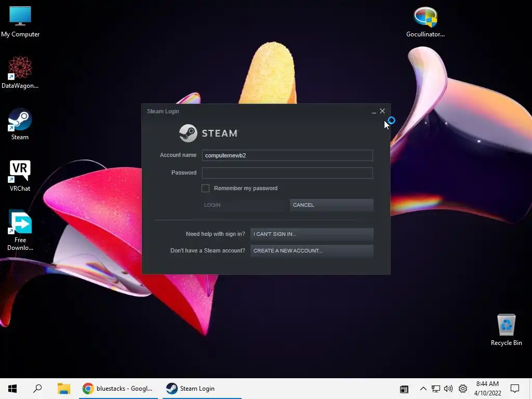This screenshot has height=399, width=532.
Task: Open the My Computer desktop icon
Action: (x=20, y=22)
